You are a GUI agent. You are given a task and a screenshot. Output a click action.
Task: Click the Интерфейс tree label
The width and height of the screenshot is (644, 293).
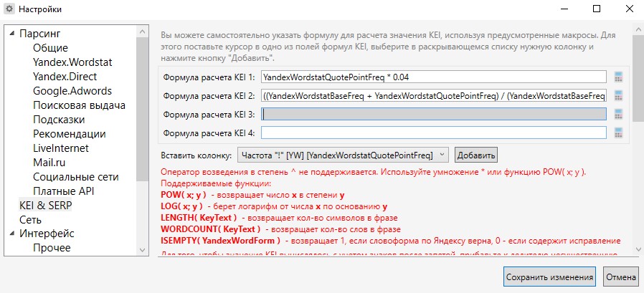(x=47, y=234)
